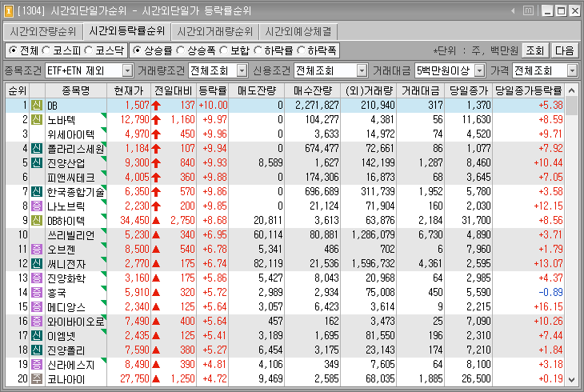This screenshot has height=392, width=584.
Task: Sort by the 종목명 column header
Action: [x=76, y=90]
